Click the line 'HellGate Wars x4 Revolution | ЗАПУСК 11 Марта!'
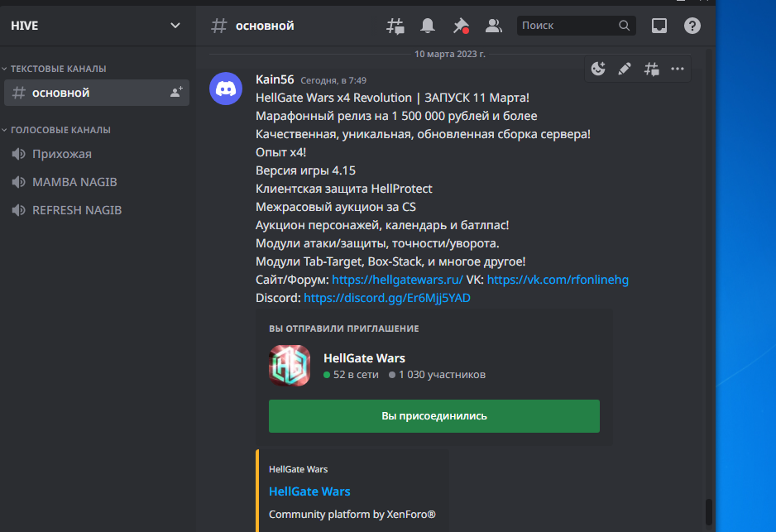Viewport: 776px width, 532px height. [x=392, y=98]
